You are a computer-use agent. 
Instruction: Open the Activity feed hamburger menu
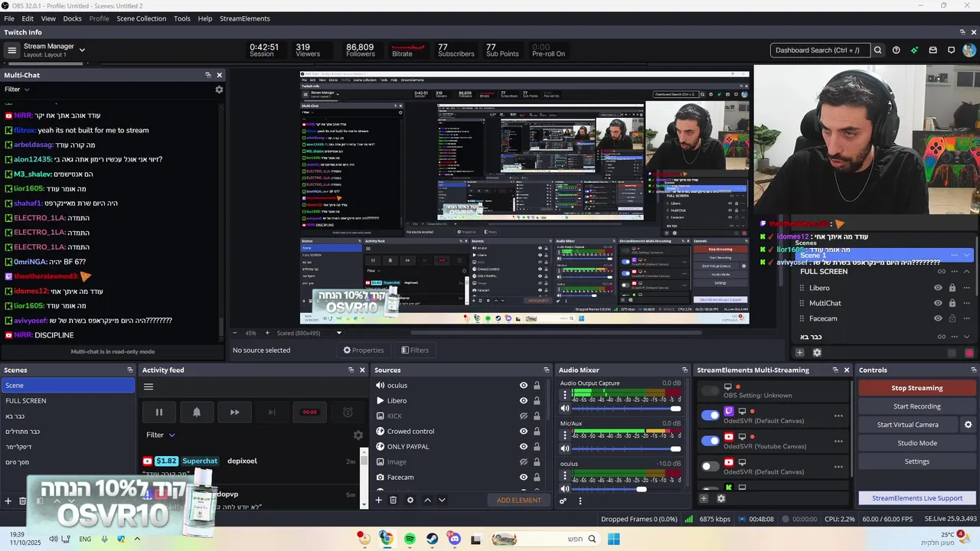click(149, 386)
